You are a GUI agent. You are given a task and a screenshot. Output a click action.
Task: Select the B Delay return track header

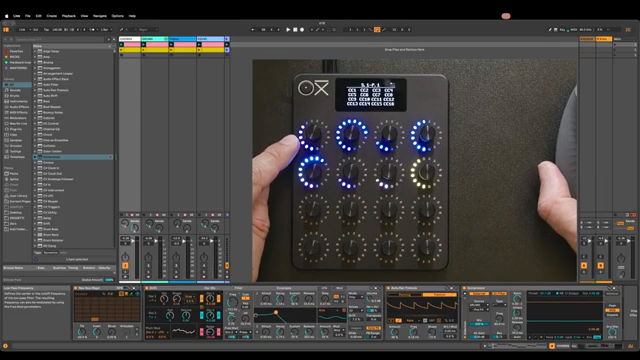pos(604,39)
